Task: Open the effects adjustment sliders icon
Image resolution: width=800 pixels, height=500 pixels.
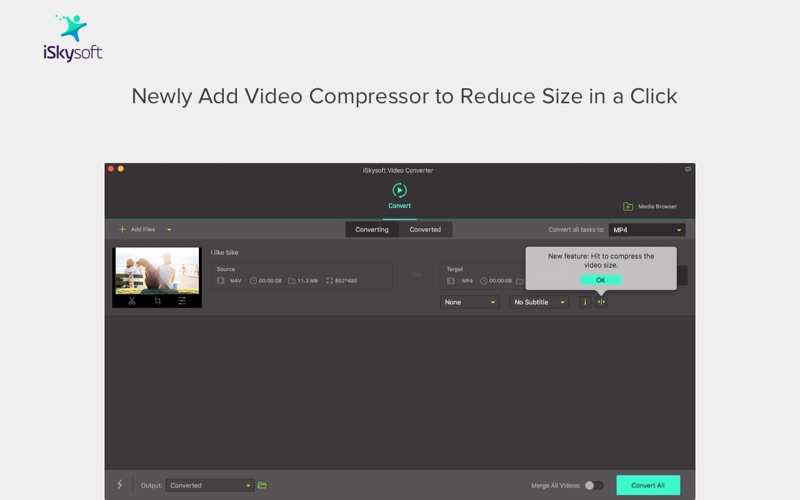Action: point(182,301)
